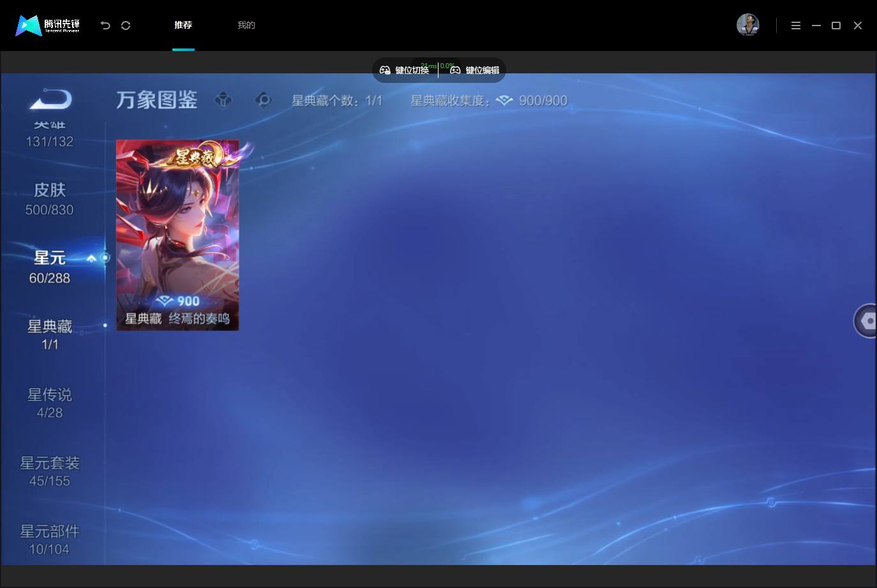Image resolution: width=877 pixels, height=588 pixels.
Task: Close the Tencent Pioneer window
Action: pyautogui.click(x=858, y=26)
